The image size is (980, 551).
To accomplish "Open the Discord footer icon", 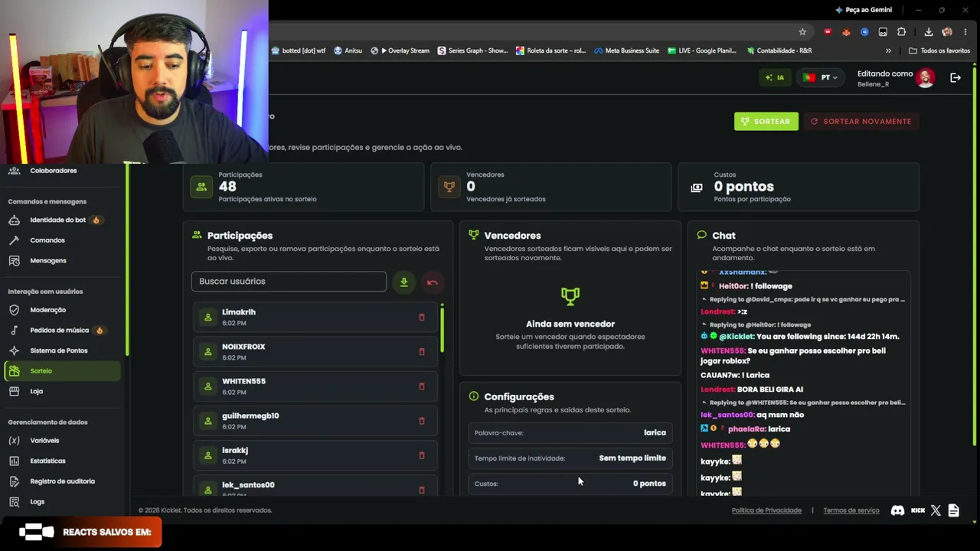I will coord(898,510).
